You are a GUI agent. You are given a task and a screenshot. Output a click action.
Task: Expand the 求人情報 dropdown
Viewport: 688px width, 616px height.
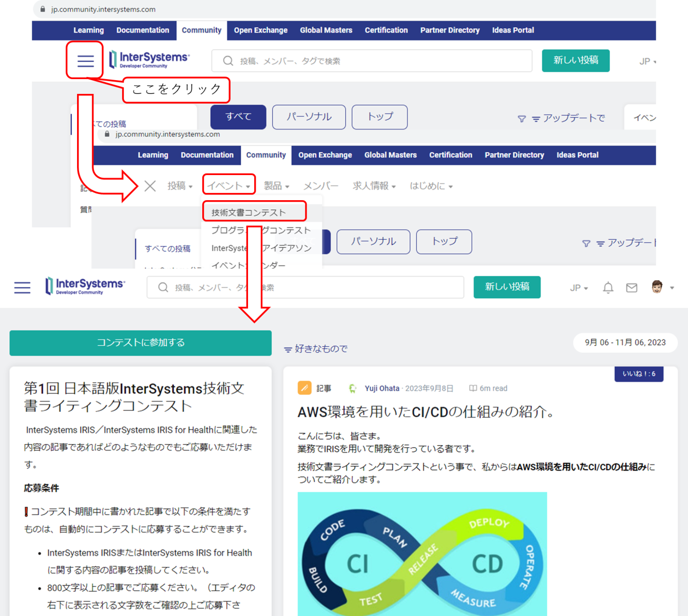point(374,186)
